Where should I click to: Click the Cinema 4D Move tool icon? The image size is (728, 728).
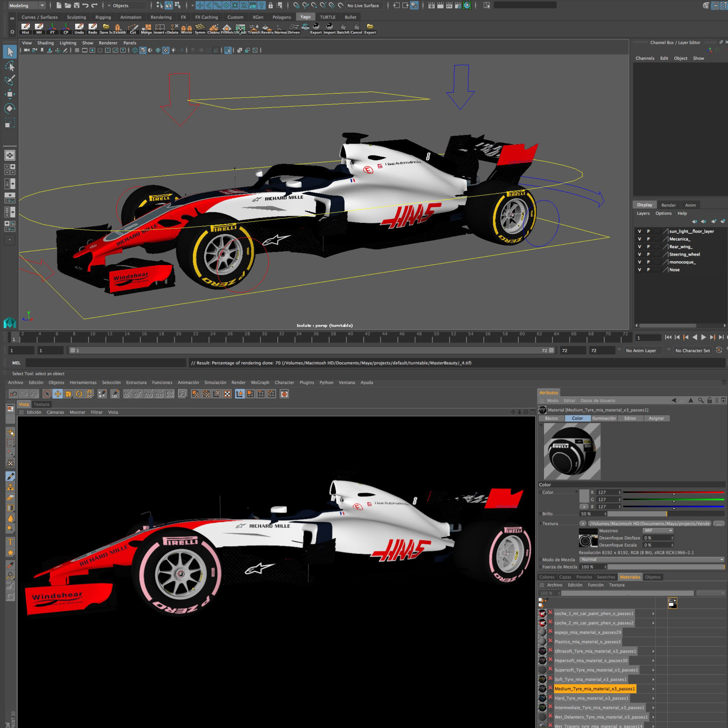click(58, 394)
